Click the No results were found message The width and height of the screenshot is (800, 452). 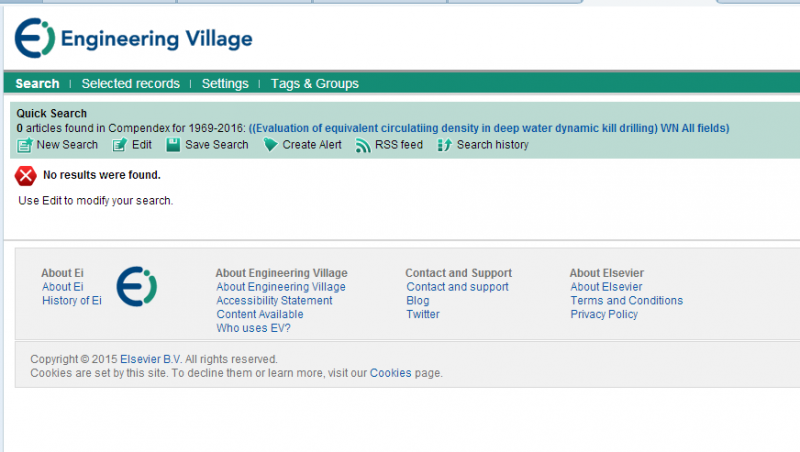tap(102, 175)
